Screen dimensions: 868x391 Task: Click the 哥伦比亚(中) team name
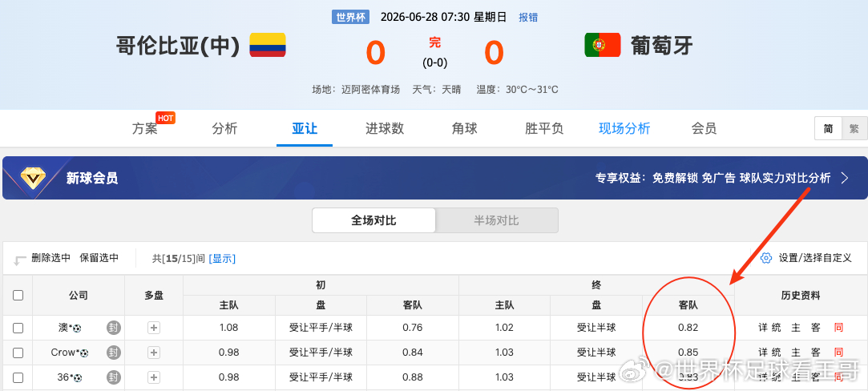click(x=178, y=46)
